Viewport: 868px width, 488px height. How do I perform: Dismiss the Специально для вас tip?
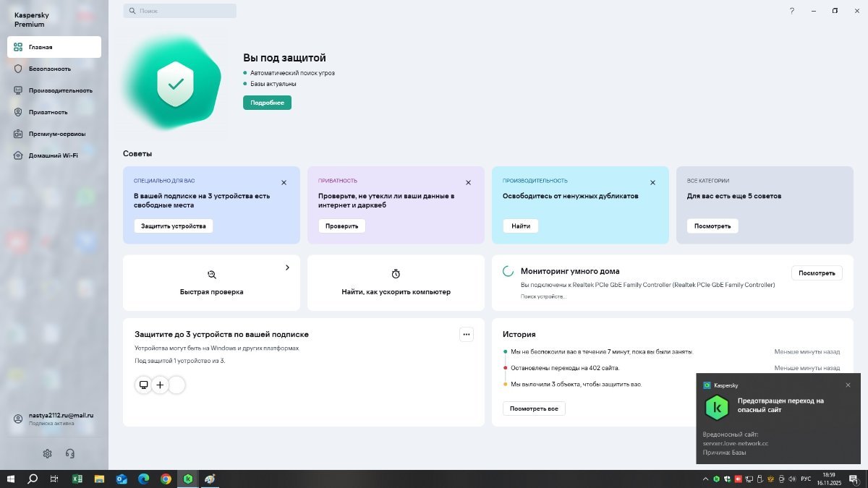click(284, 183)
